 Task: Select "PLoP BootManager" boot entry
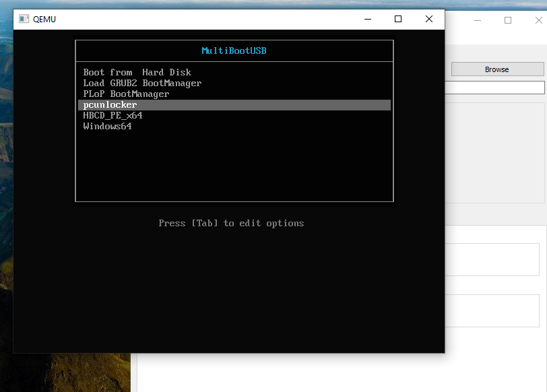126,94
